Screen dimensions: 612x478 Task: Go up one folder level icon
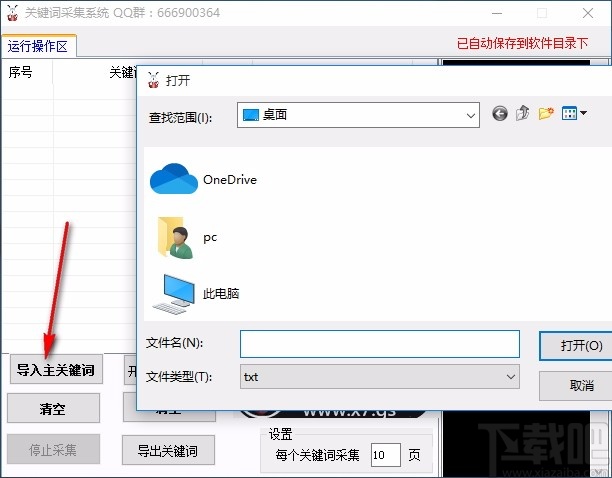(x=523, y=113)
